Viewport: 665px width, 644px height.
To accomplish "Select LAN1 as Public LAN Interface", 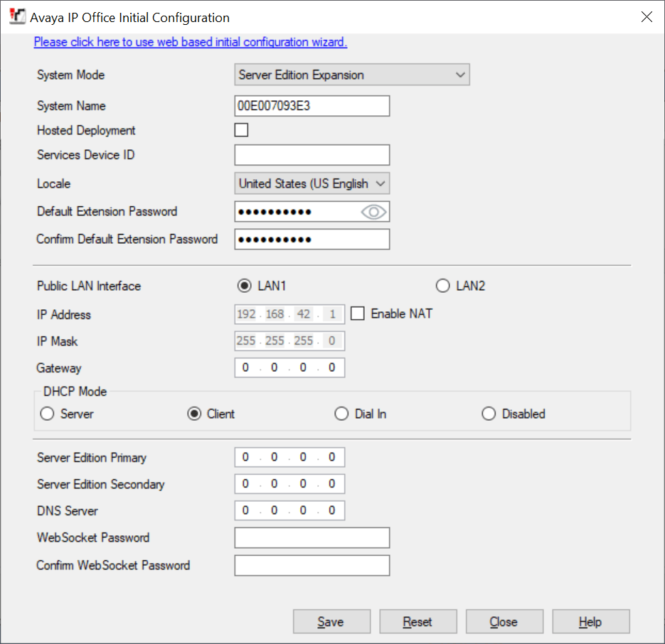I will (244, 286).
